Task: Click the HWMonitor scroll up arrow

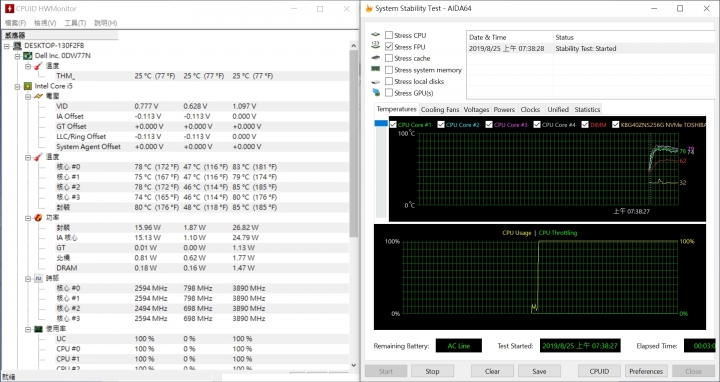Action: (x=354, y=45)
